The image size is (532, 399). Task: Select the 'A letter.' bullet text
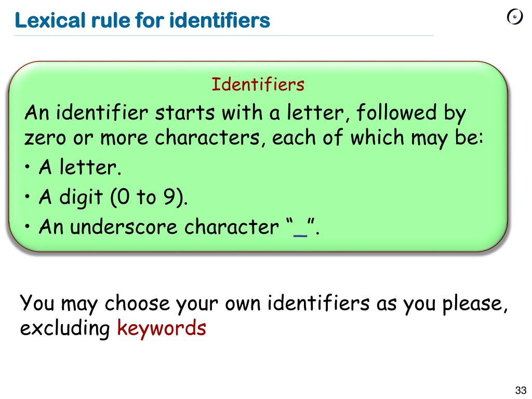[80, 167]
